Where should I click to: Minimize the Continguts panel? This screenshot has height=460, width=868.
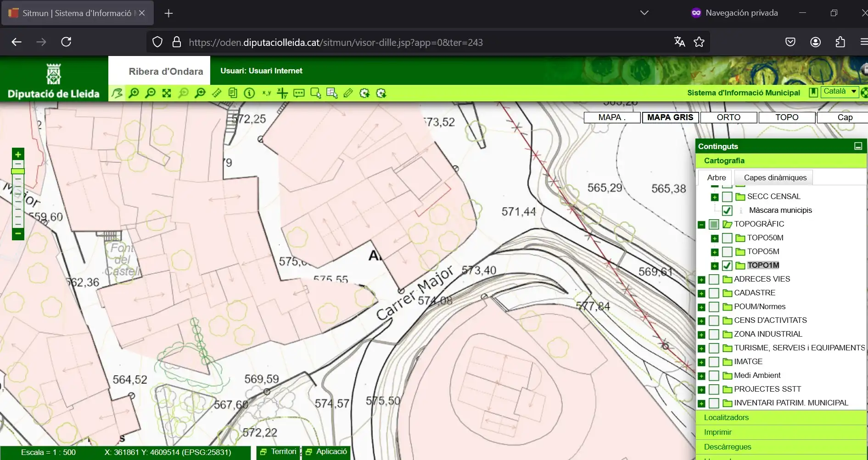pyautogui.click(x=858, y=146)
